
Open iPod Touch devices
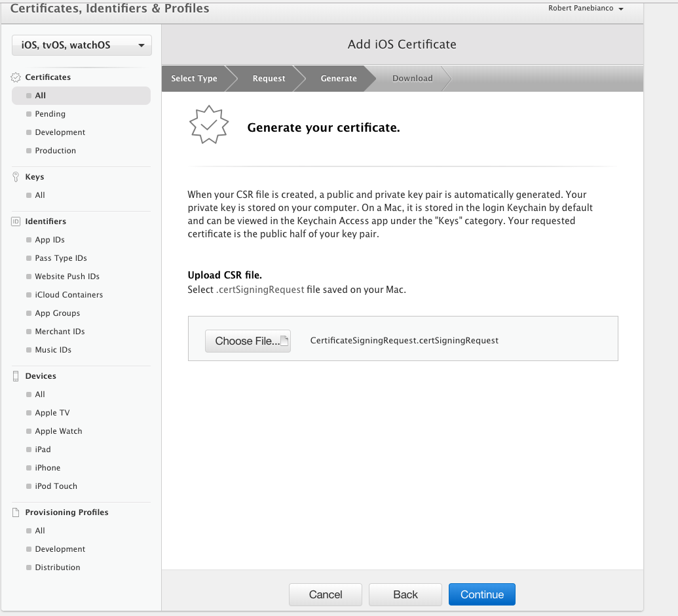56,486
